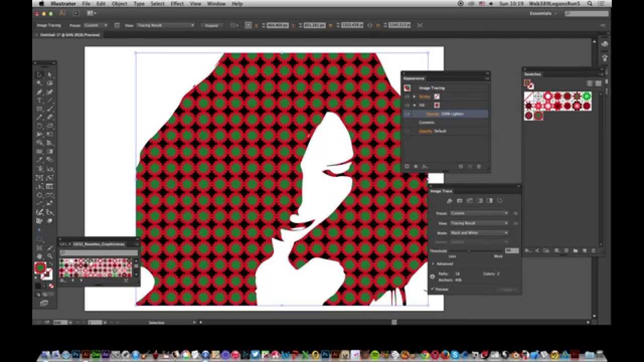644x362 pixels.
Task: Choose the Lasso tool
Action: (x=50, y=83)
